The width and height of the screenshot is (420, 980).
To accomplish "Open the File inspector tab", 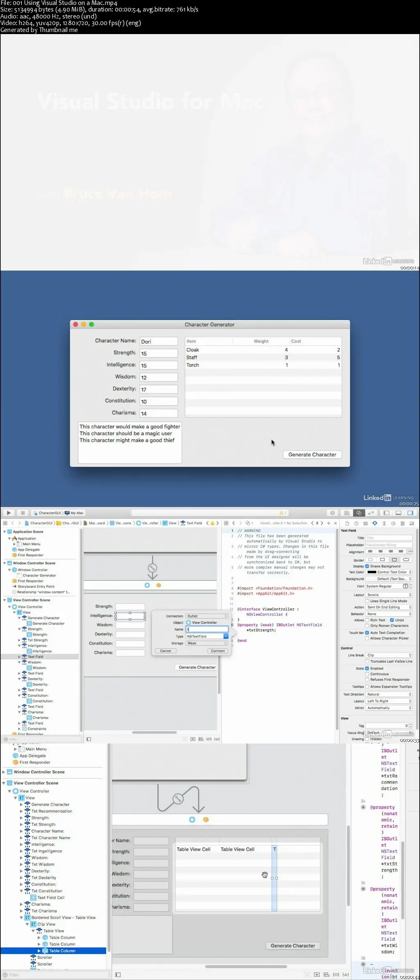I will pos(347,523).
